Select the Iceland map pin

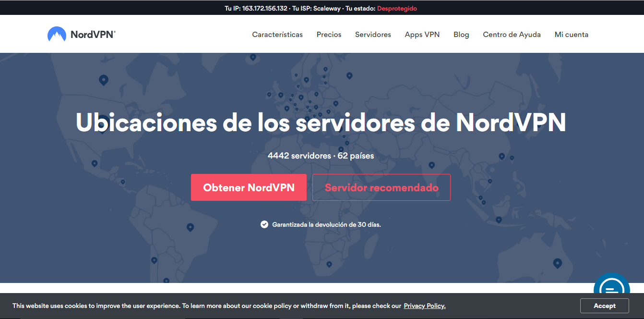coord(253,57)
